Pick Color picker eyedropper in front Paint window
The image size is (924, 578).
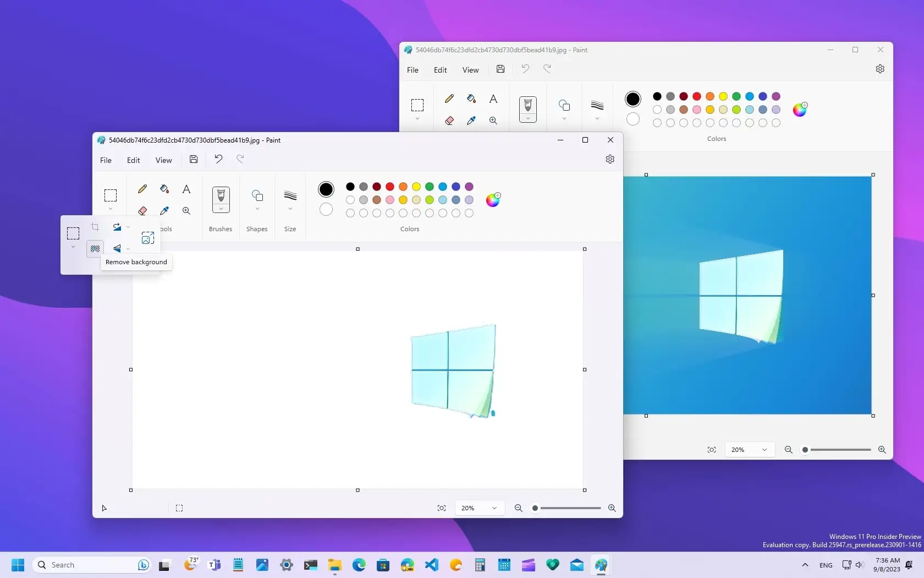tap(164, 211)
